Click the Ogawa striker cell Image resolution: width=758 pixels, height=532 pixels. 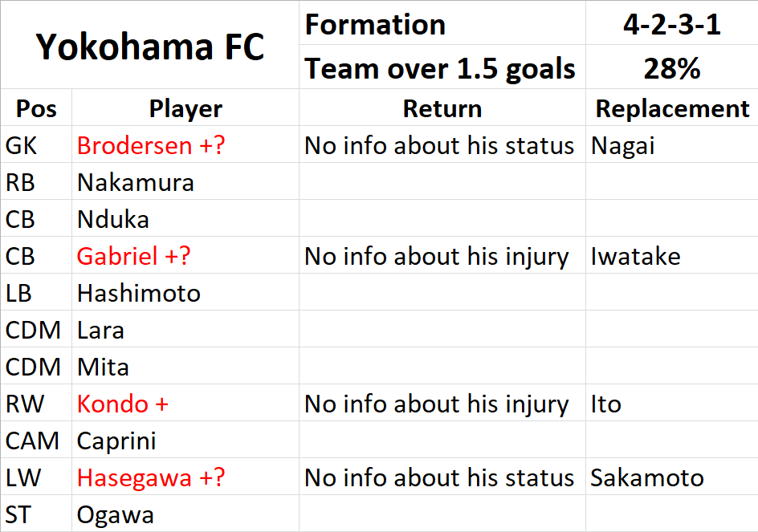click(x=185, y=514)
